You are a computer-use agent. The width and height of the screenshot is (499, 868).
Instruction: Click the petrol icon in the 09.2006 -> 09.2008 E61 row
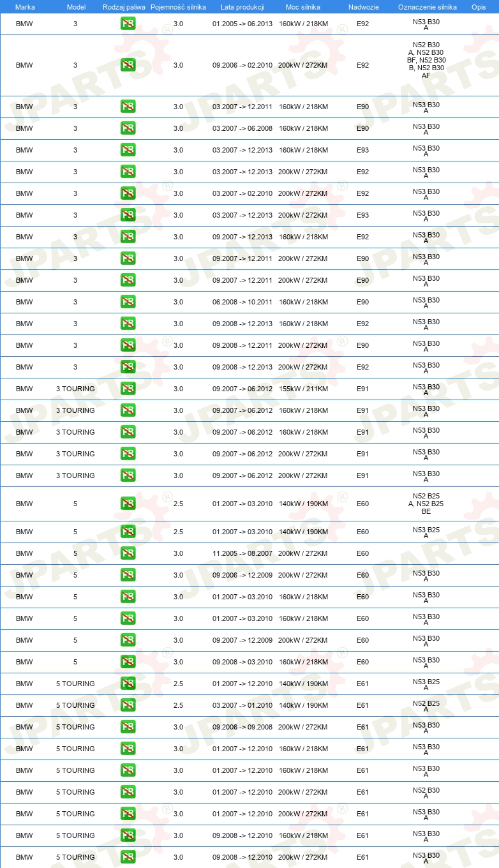tap(128, 727)
